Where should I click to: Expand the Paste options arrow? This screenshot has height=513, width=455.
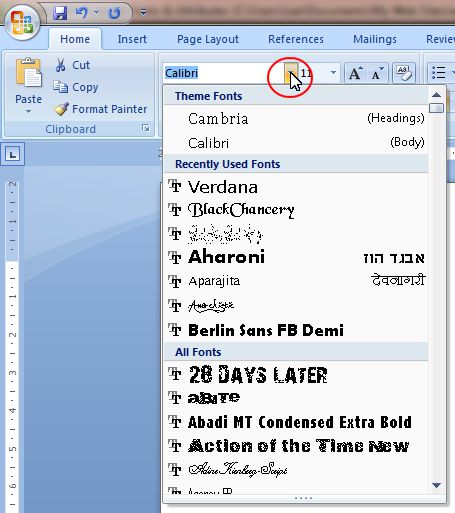pyautogui.click(x=28, y=111)
